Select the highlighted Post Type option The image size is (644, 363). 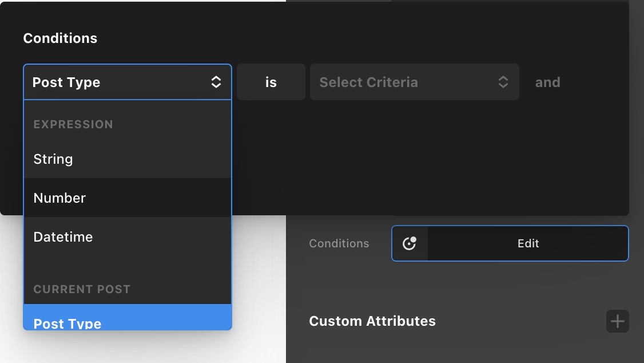coord(128,317)
